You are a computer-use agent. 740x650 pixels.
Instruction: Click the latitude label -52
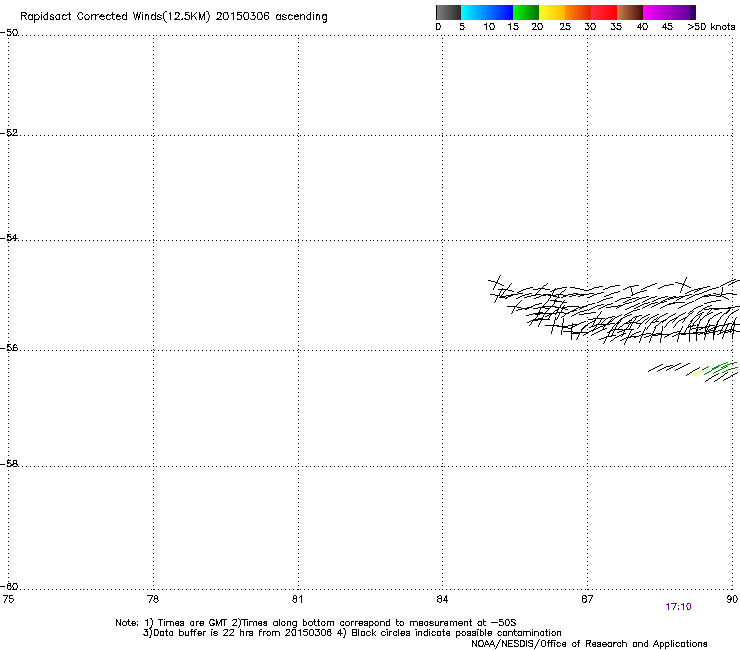pos(9,133)
